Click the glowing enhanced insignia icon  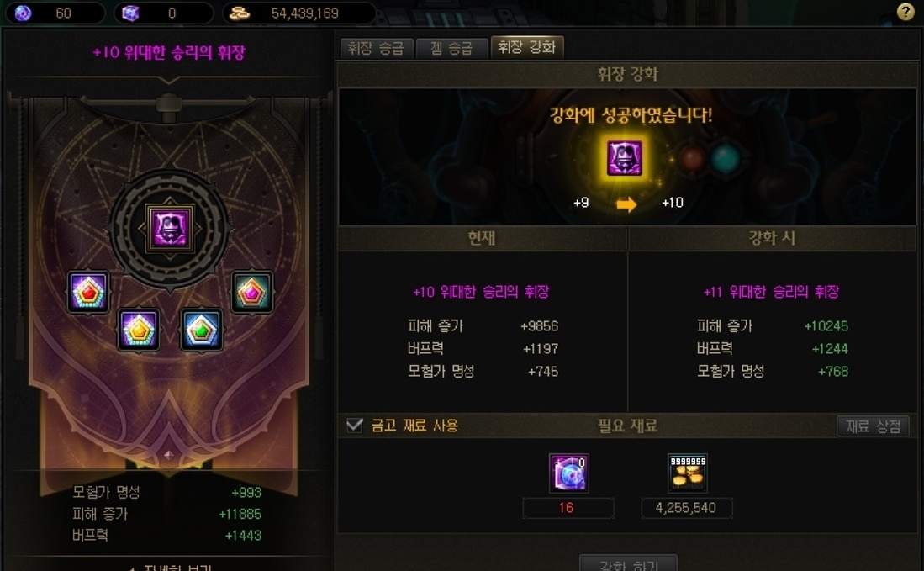point(625,158)
